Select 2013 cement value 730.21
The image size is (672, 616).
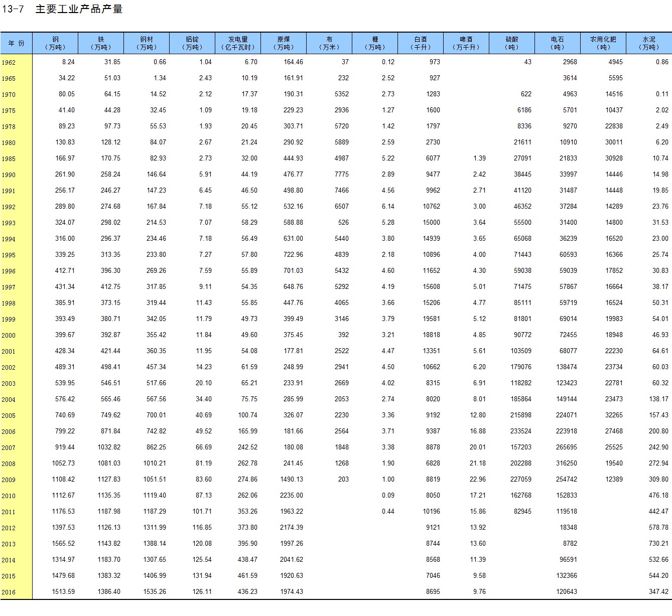[x=658, y=544]
